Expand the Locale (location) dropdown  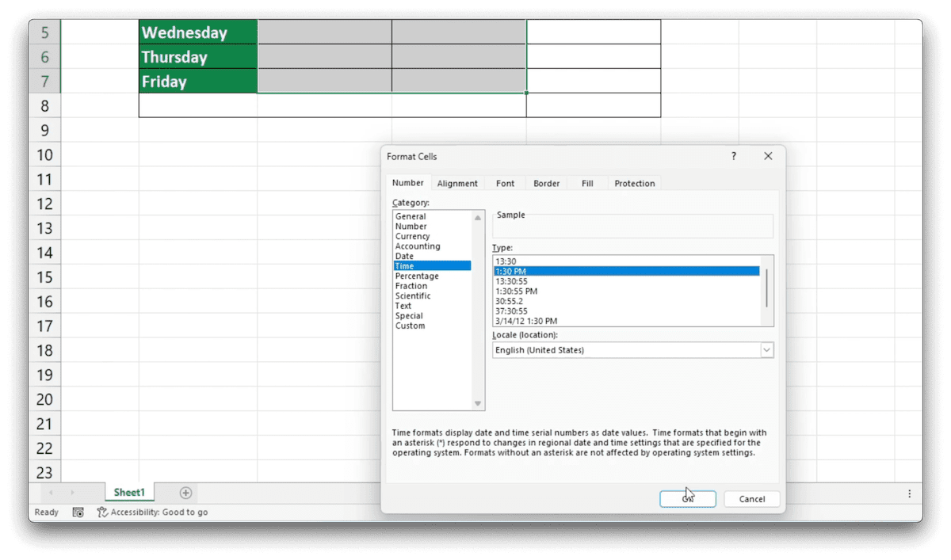[x=766, y=350]
